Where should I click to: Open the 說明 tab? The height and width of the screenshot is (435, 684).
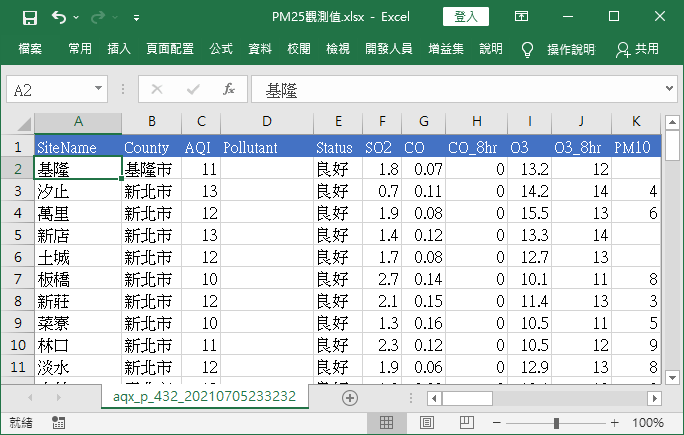coord(491,48)
